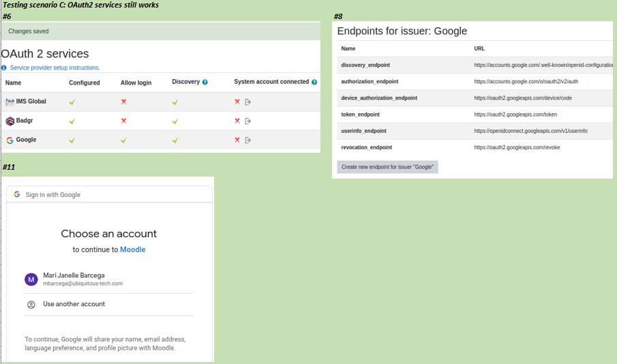Click the Discovery check mark for IMS Global
This screenshot has width=617, height=364.
tap(175, 102)
